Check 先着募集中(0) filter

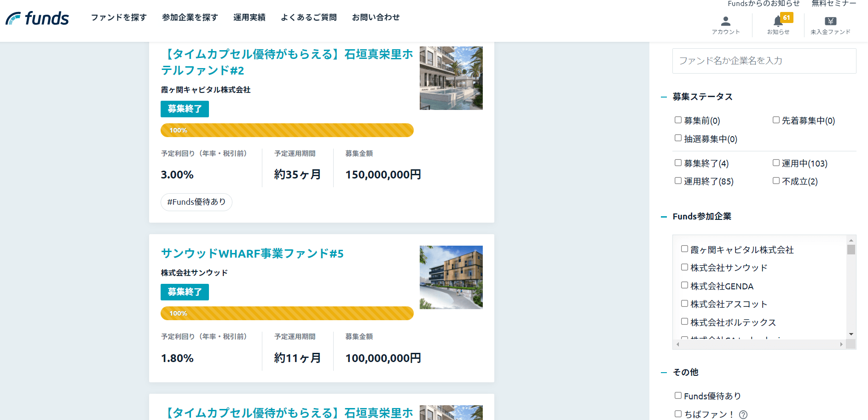776,120
